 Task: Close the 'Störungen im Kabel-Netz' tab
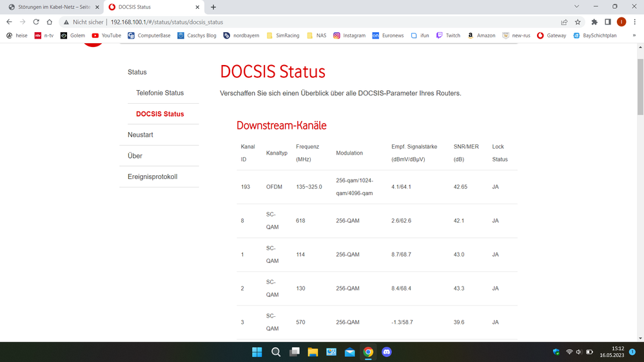97,7
